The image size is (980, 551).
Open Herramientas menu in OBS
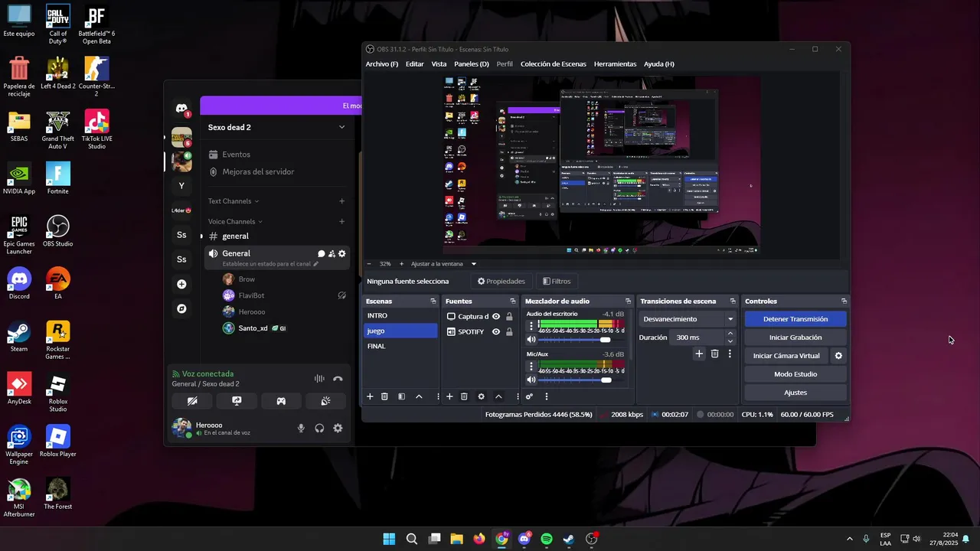coord(615,64)
